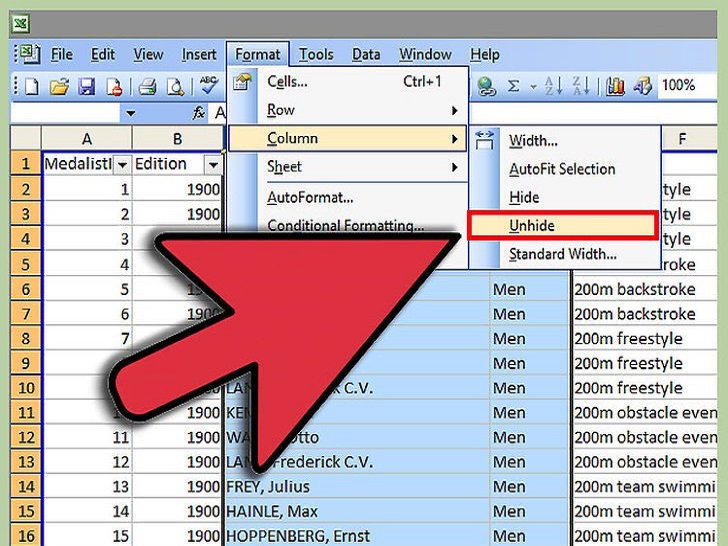
Task: Open the View menu
Action: click(x=148, y=55)
